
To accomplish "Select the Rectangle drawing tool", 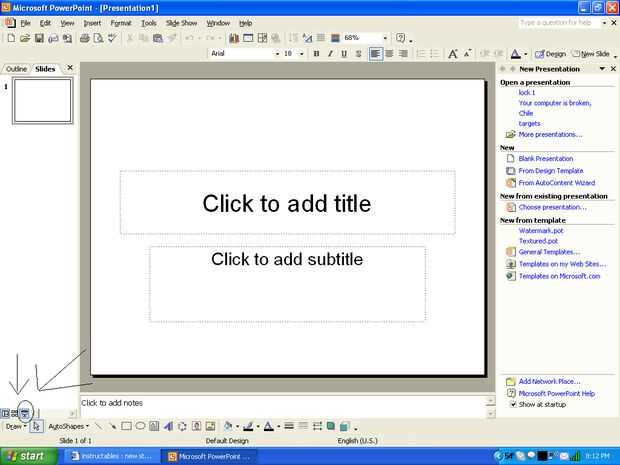I will (x=127, y=426).
